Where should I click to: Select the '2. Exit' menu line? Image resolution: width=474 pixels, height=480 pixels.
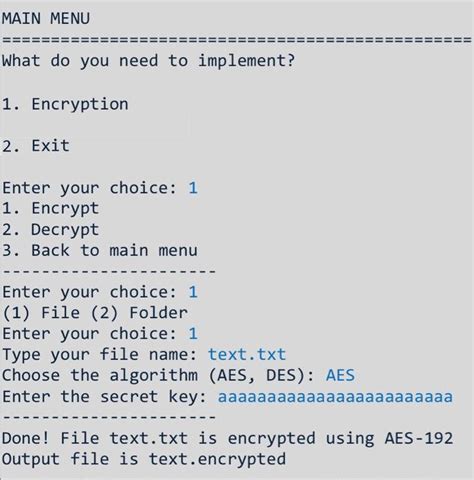[x=36, y=146]
